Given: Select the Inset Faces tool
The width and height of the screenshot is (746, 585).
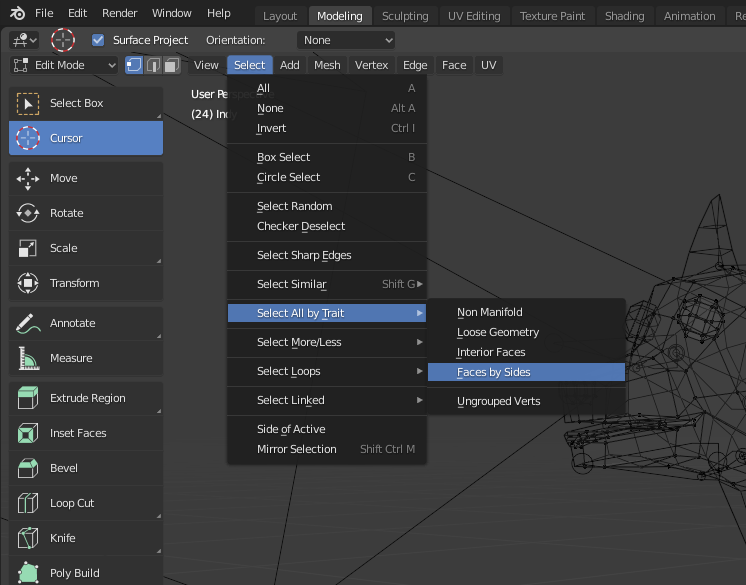Looking at the screenshot, I should pyautogui.click(x=85, y=433).
